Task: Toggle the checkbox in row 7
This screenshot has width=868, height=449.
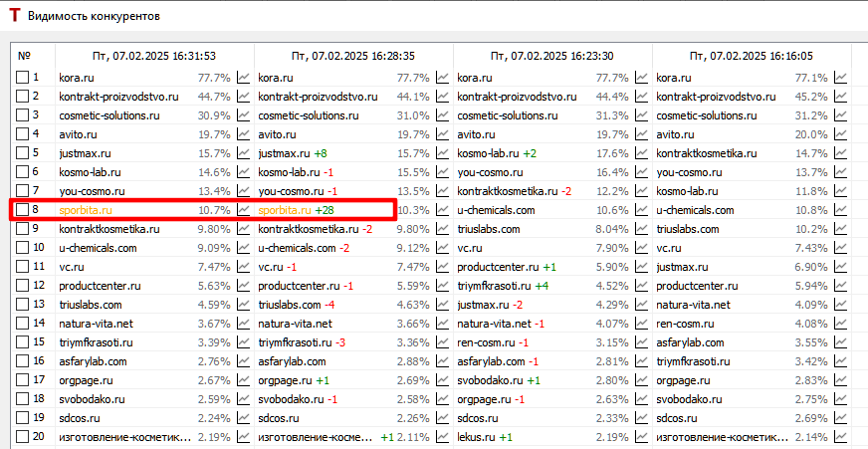Action: (x=22, y=191)
